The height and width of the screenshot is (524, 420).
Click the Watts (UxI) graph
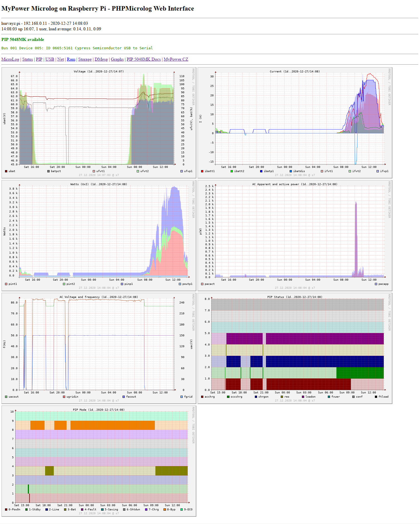(x=99, y=236)
